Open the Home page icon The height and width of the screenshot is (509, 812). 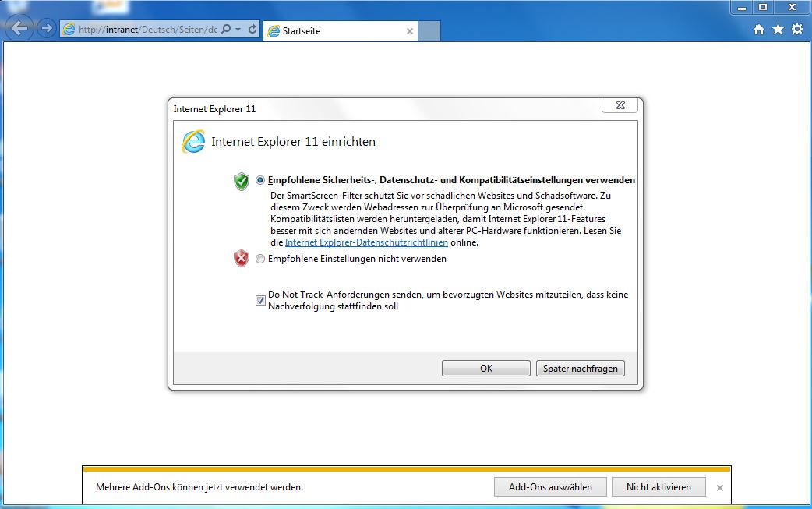(x=759, y=30)
